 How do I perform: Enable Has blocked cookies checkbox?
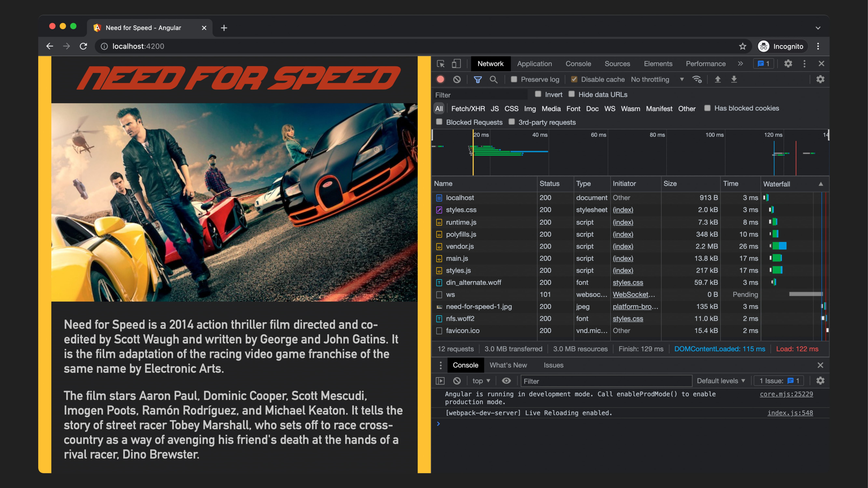[707, 108]
